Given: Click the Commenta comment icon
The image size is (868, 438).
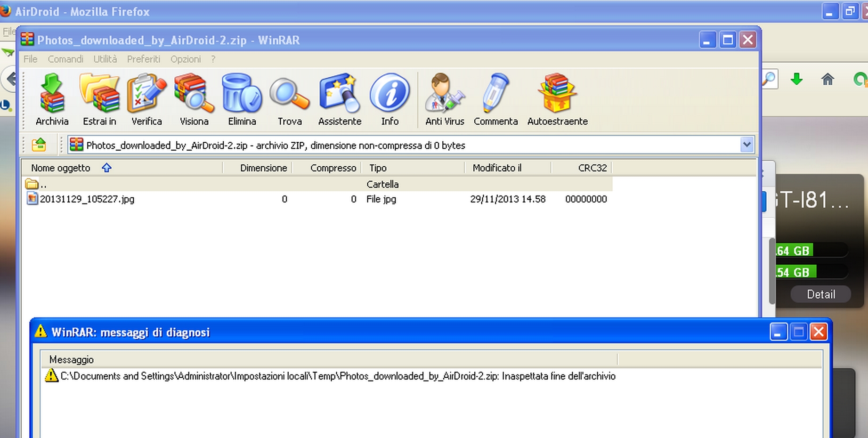Looking at the screenshot, I should coord(495,100).
